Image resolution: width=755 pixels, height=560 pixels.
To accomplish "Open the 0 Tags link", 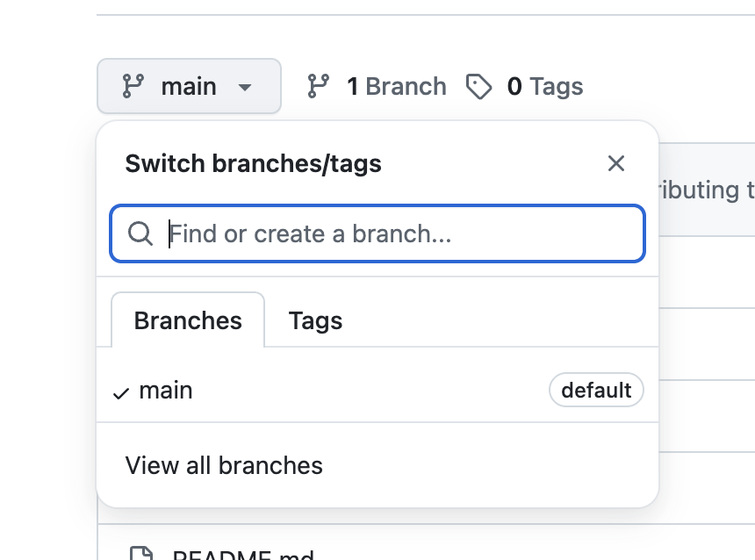I will 544,86.
